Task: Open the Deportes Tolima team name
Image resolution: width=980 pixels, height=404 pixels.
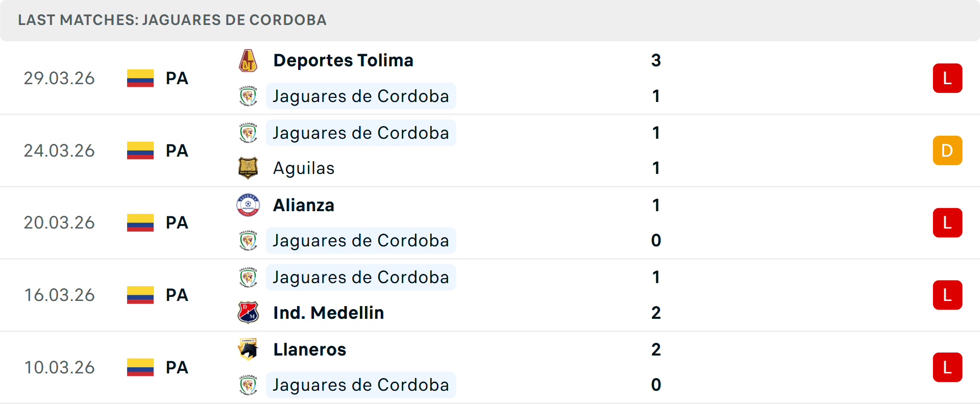Action: [343, 60]
